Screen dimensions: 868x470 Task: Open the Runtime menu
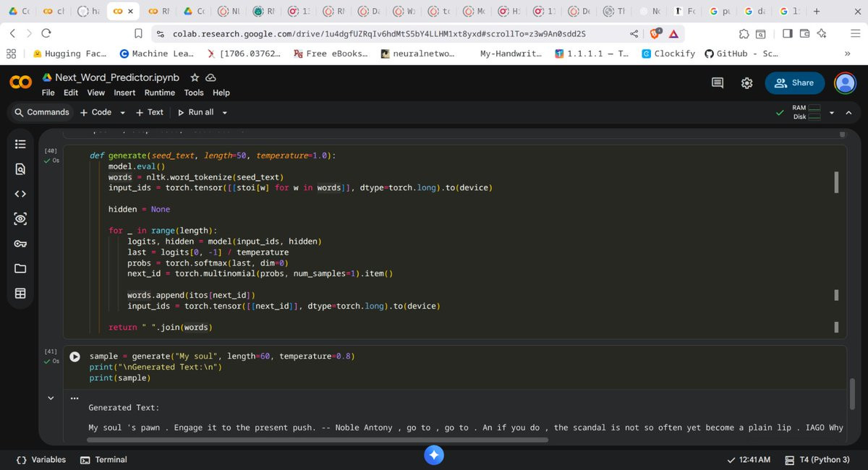pos(159,93)
